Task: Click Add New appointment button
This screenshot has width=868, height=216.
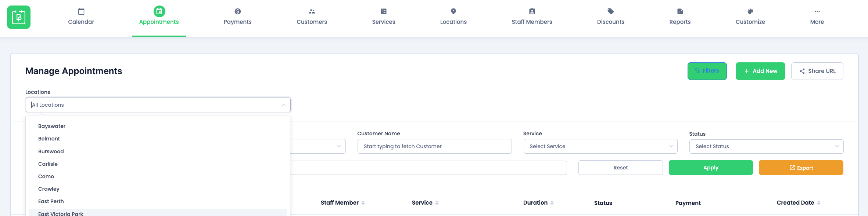Action: click(x=760, y=71)
